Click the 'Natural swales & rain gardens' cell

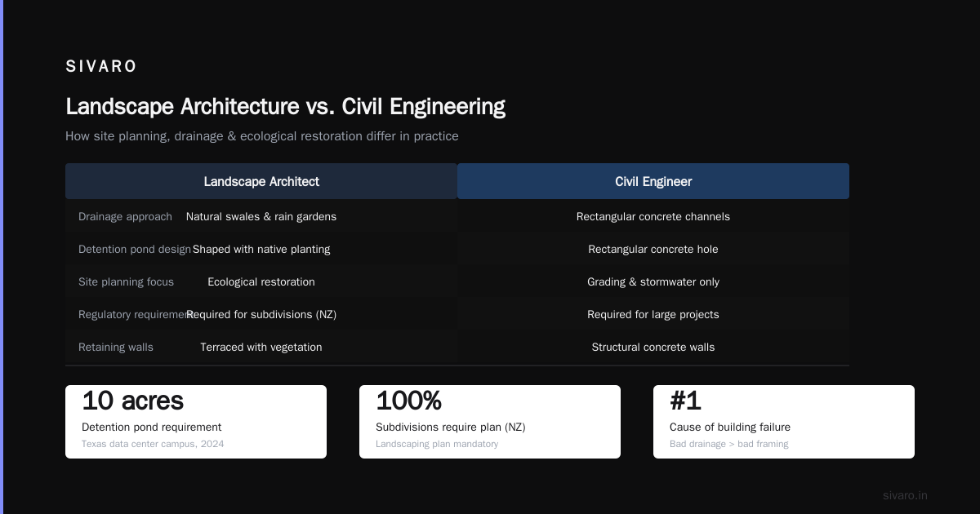[x=261, y=217]
